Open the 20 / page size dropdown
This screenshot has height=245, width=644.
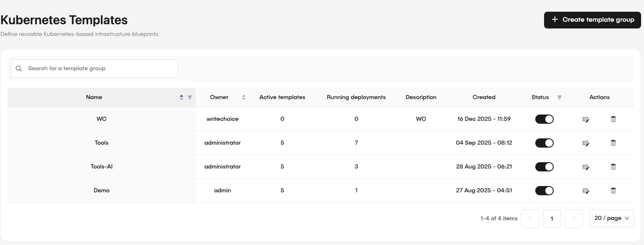pyautogui.click(x=611, y=218)
